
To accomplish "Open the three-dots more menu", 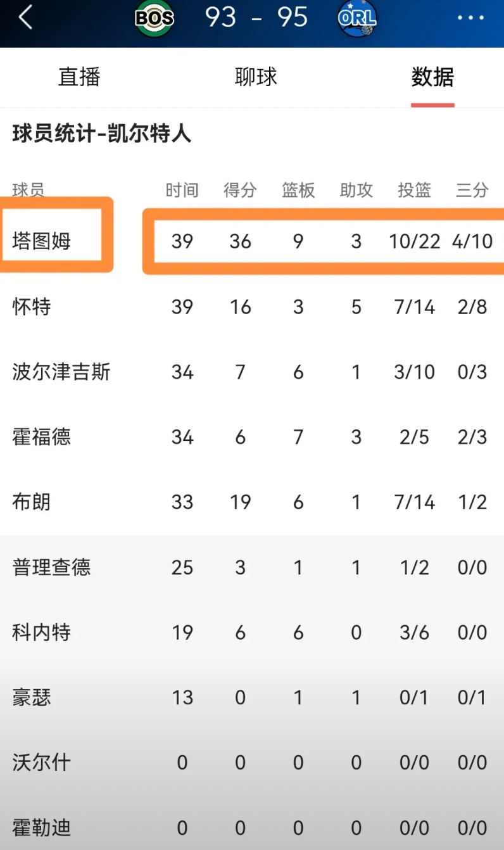I will click(x=471, y=18).
